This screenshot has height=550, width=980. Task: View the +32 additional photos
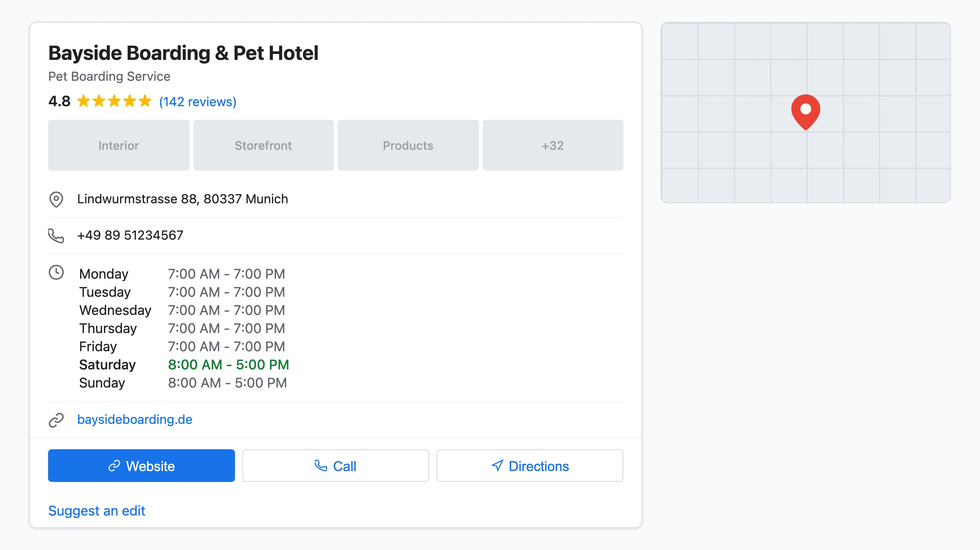pyautogui.click(x=552, y=145)
